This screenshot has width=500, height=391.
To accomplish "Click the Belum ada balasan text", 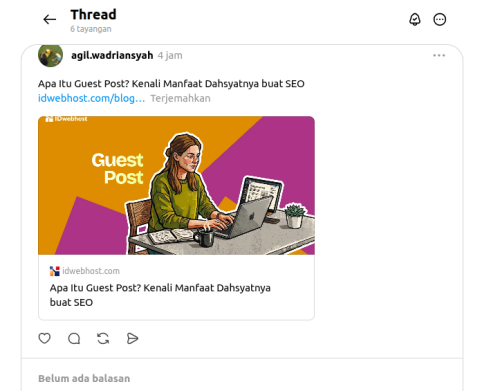I will click(84, 379).
